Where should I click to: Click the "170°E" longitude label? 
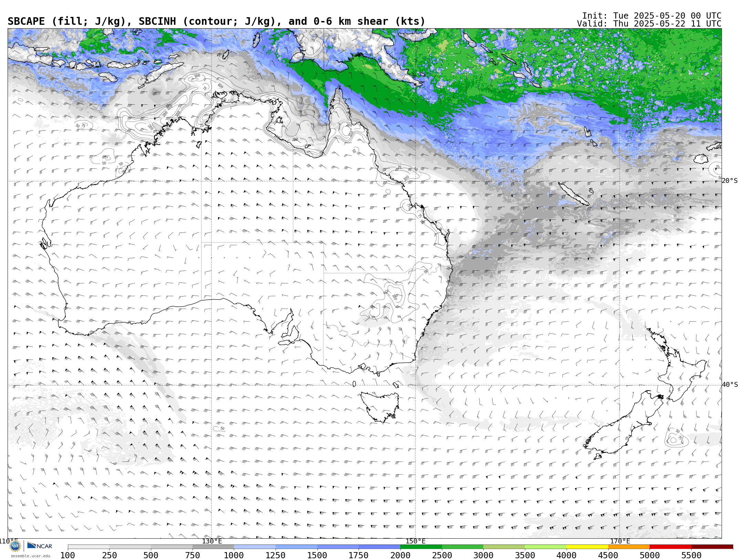620,541
